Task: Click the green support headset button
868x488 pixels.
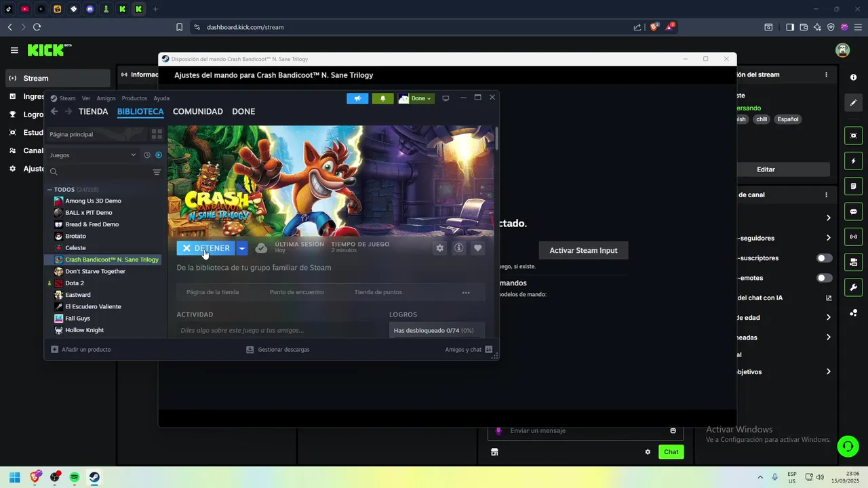Action: [x=848, y=446]
